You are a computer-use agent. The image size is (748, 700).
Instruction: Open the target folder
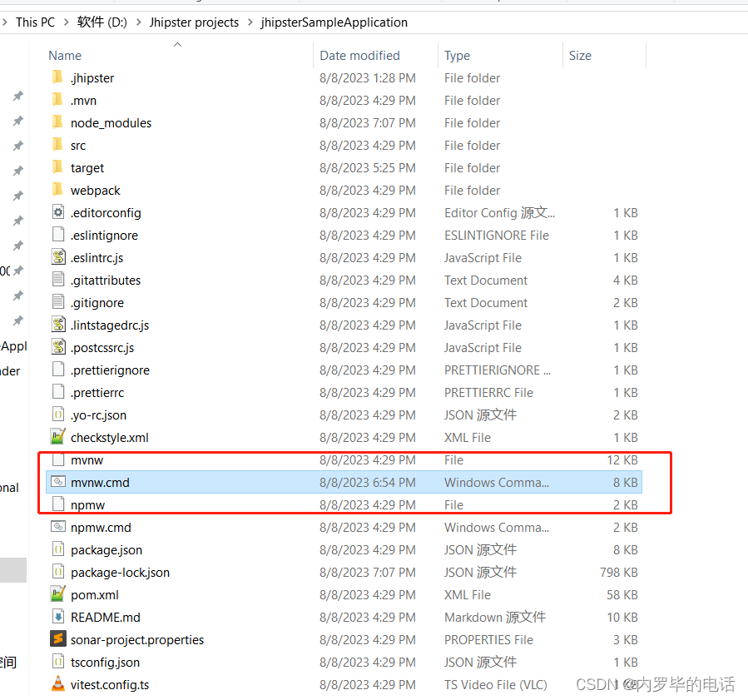(x=87, y=167)
